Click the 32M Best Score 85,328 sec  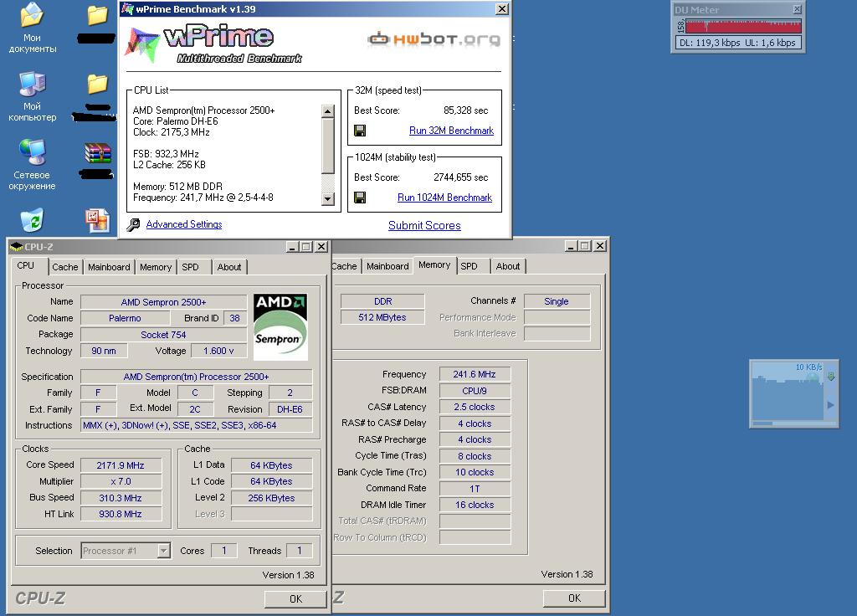tap(465, 110)
